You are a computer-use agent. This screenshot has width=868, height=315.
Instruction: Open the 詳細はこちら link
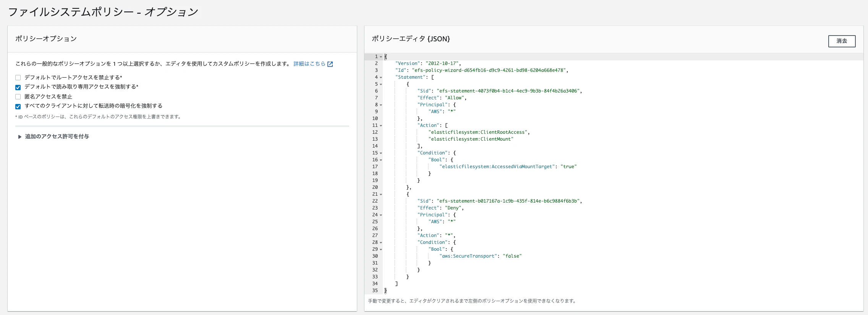click(x=309, y=64)
